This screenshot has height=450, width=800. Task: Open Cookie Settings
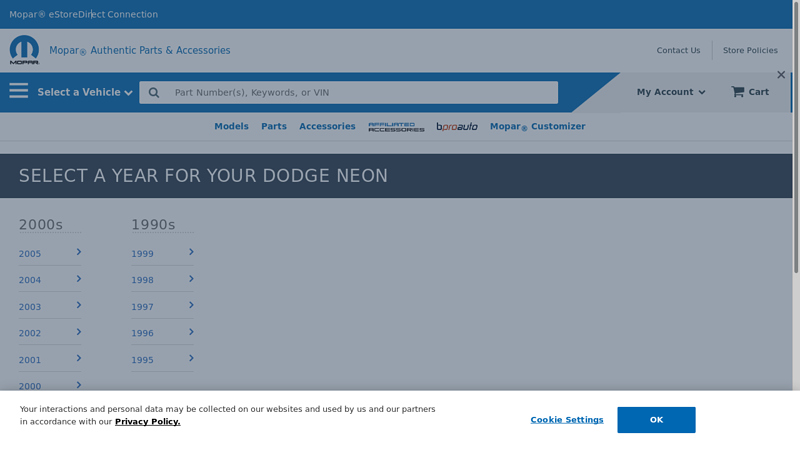pyautogui.click(x=566, y=419)
